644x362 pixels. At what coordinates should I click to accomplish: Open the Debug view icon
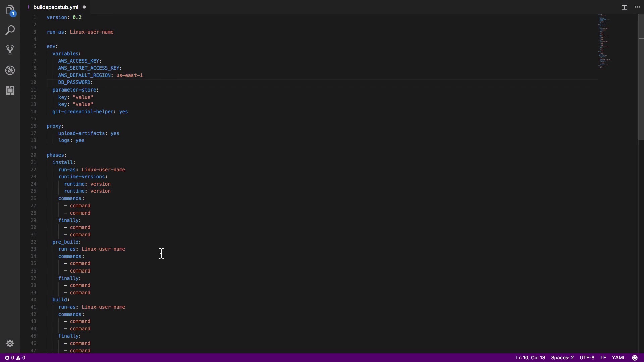[10, 70]
